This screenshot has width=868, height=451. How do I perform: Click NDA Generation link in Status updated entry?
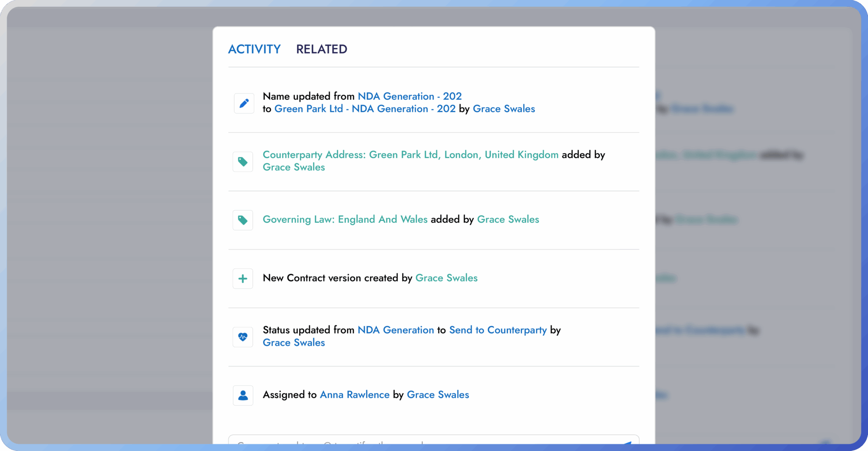[395, 330]
